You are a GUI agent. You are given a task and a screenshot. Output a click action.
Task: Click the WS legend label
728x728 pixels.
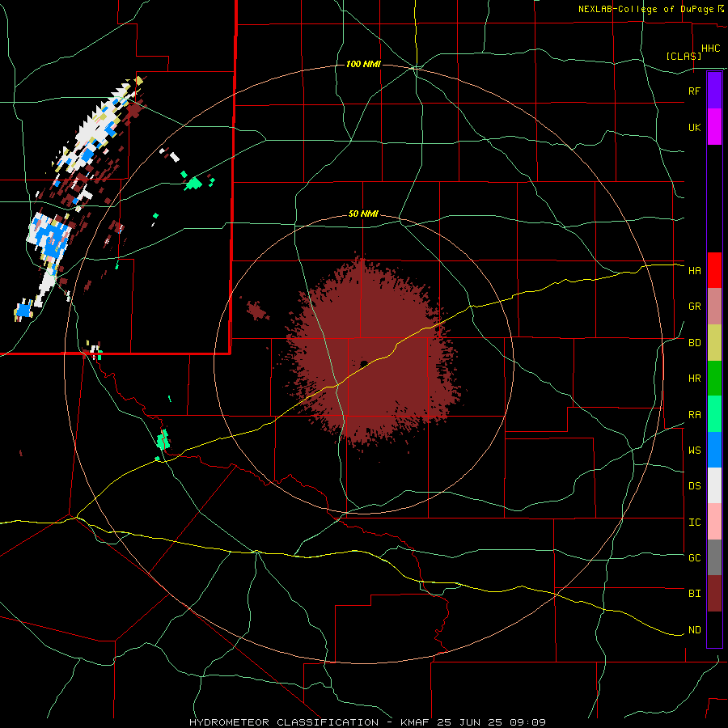click(694, 451)
